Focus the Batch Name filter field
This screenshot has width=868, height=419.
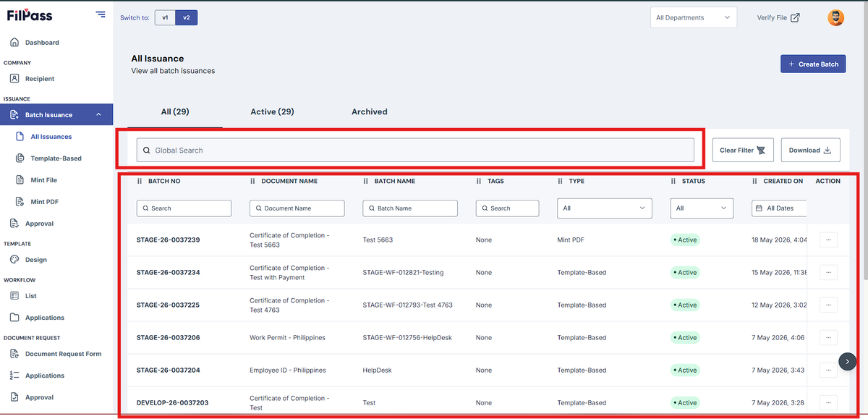pos(410,208)
